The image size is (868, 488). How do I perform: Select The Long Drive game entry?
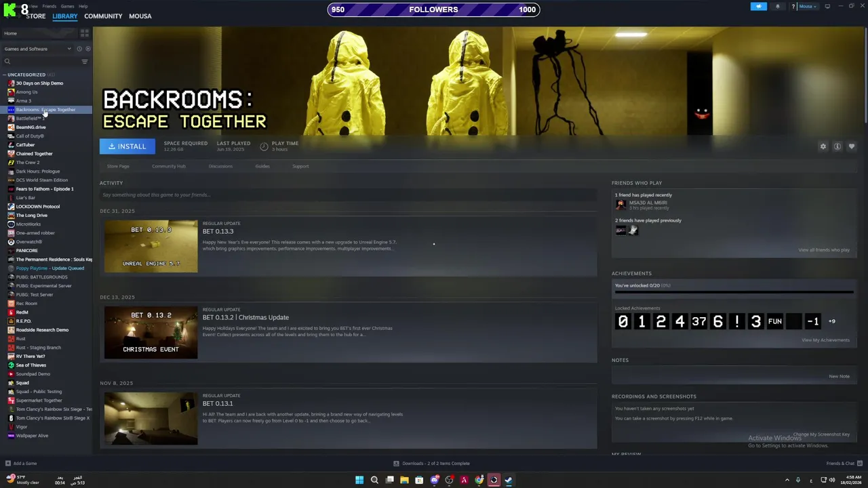(32, 216)
